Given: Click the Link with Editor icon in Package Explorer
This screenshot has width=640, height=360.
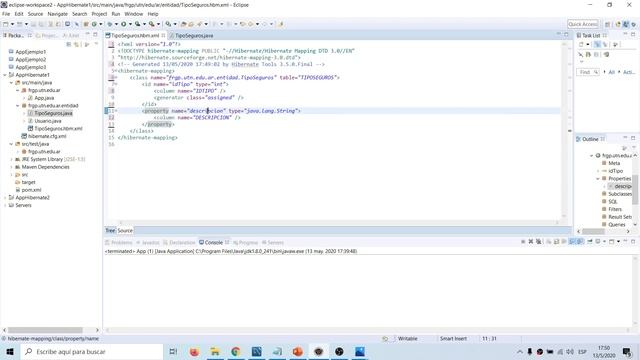Looking at the screenshot, I should click(x=76, y=44).
